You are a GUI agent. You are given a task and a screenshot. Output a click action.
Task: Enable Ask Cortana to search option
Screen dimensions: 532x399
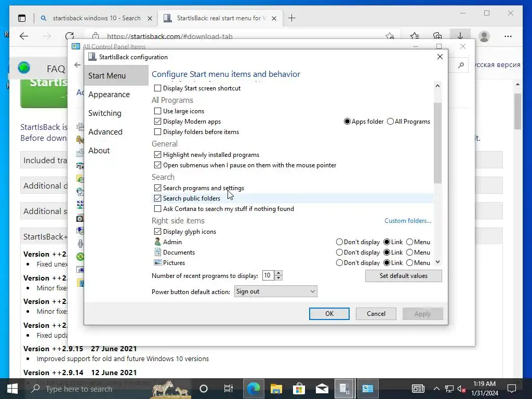(157, 209)
